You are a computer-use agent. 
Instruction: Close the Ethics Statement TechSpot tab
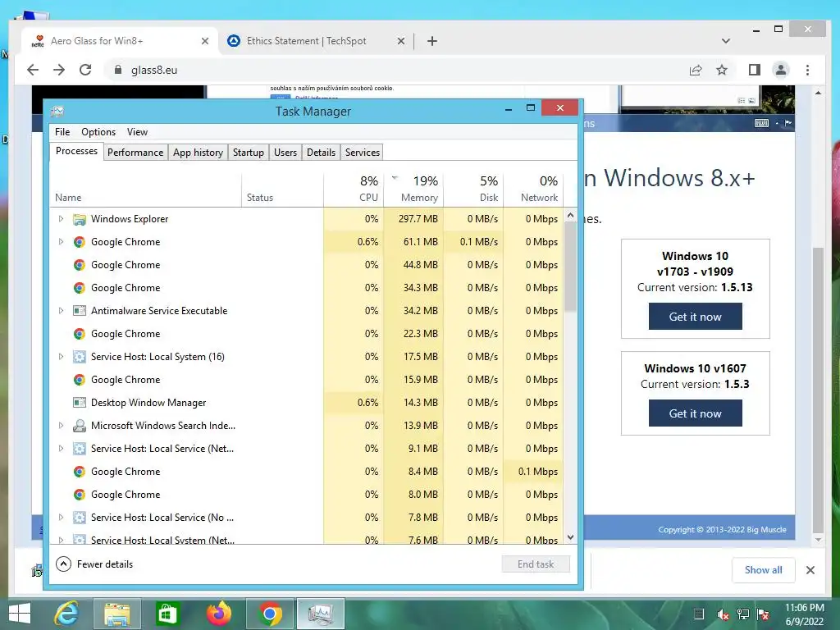click(400, 41)
